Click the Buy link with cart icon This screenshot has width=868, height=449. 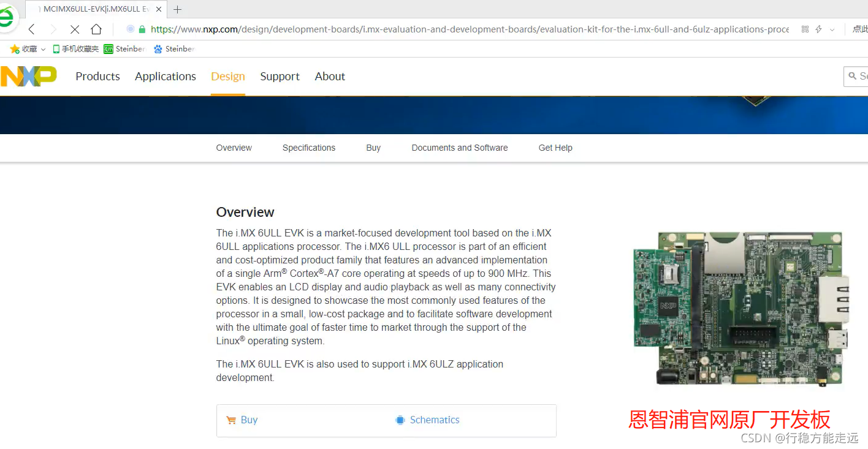point(242,420)
